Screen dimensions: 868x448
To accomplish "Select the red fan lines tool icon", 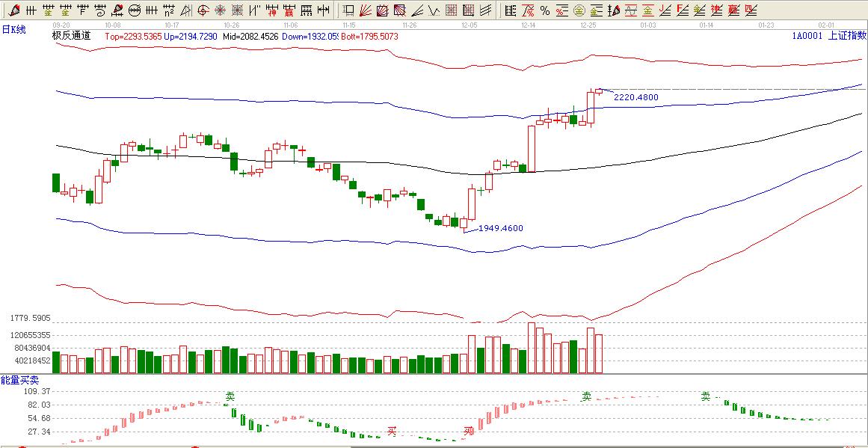I will (x=366, y=10).
